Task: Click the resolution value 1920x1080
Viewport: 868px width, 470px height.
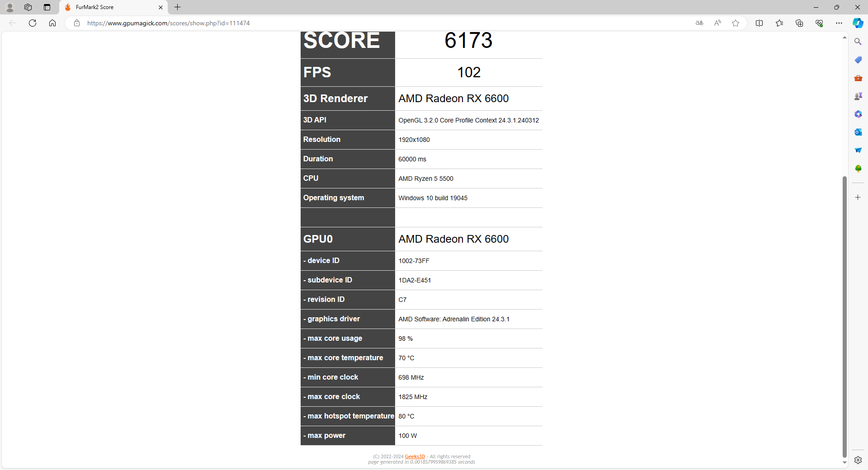Action: [414, 140]
